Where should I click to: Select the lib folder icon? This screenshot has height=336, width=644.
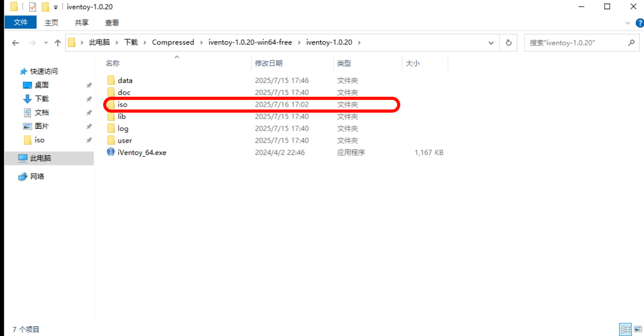point(111,116)
